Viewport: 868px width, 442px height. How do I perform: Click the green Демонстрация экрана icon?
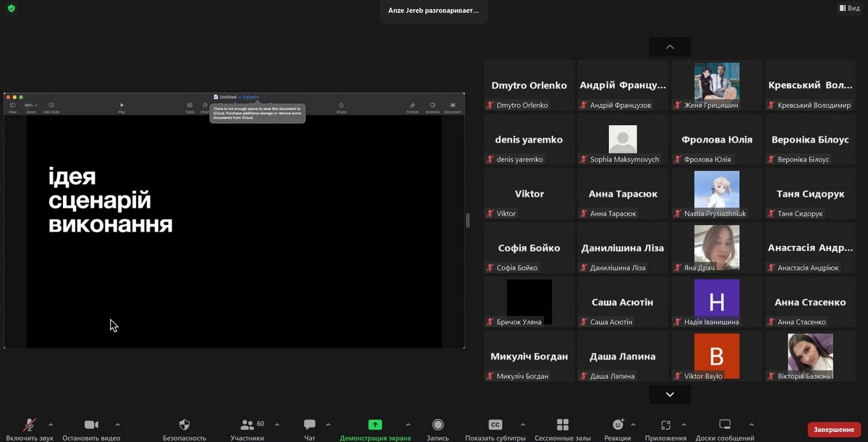(375, 425)
